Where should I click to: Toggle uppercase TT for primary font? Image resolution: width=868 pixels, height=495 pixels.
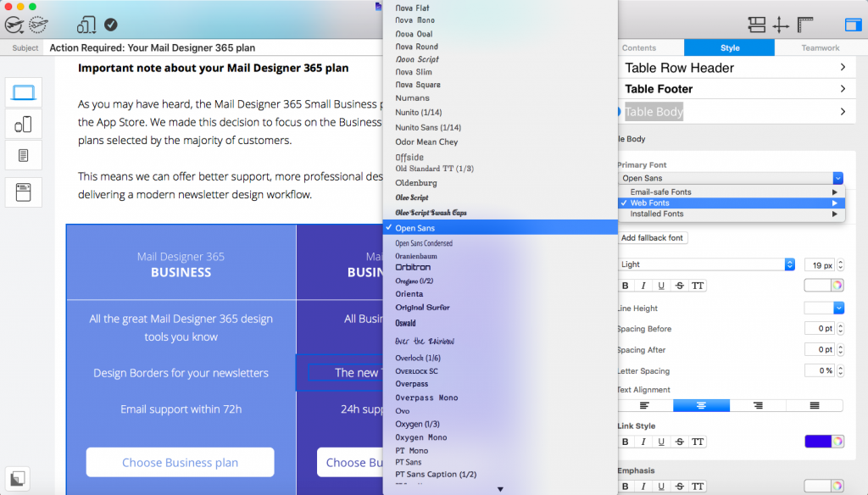click(x=698, y=286)
